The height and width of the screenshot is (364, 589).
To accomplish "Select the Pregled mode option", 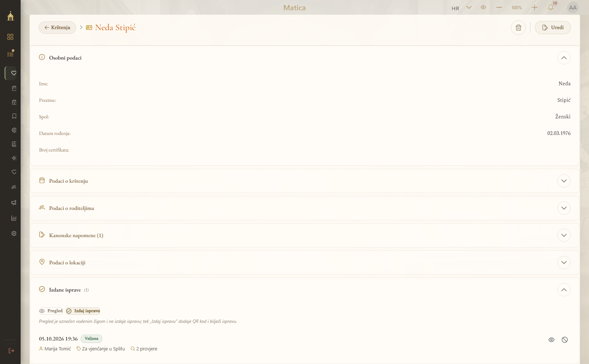I will point(51,311).
